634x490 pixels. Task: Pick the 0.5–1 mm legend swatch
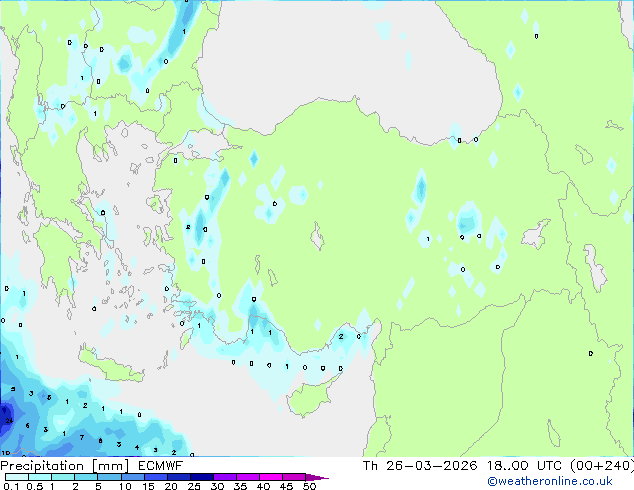[x=40, y=477]
